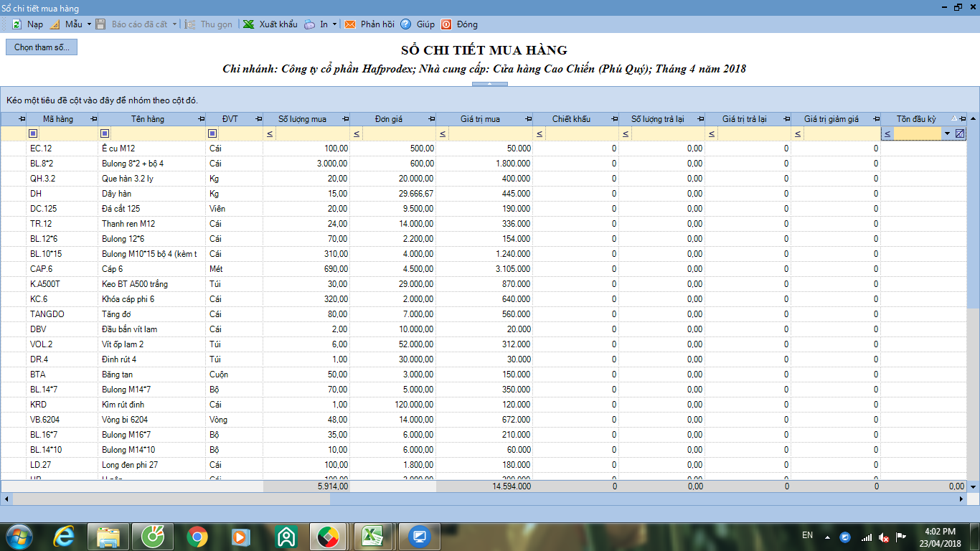Sort by Tên hàng column header
This screenshot has width=980, height=551.
pos(147,119)
